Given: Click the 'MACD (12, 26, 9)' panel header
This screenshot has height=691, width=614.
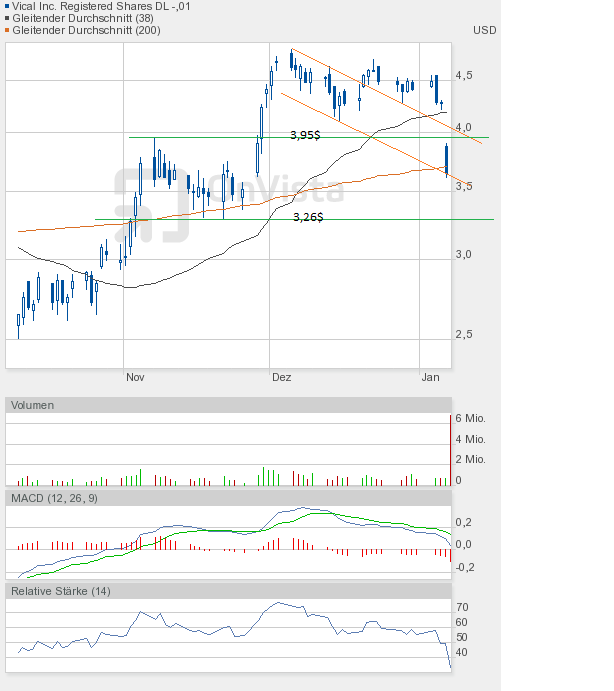Looking at the screenshot, I should point(228,498).
